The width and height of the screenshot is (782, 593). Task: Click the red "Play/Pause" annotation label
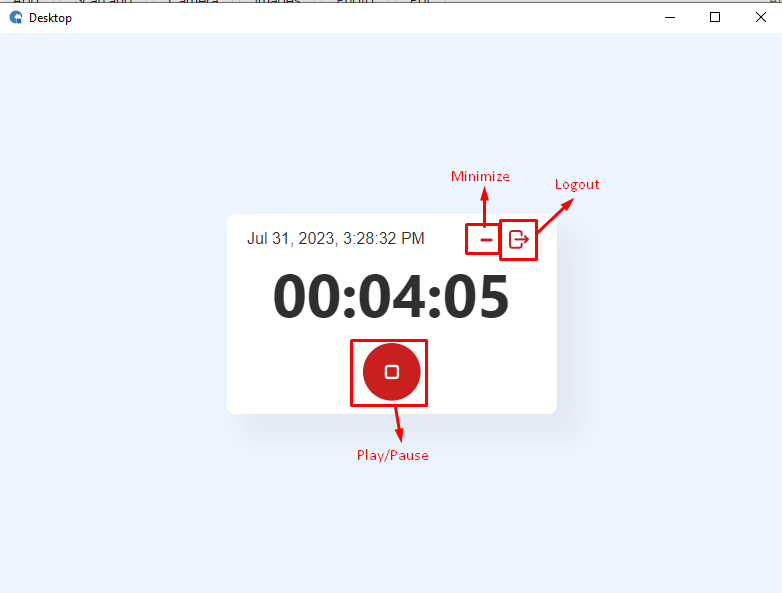[392, 455]
